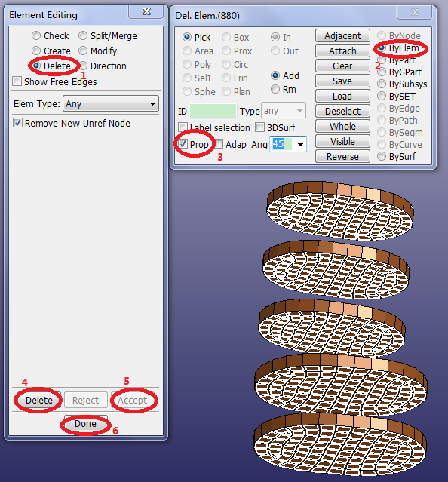Enable Show Free Edges checkbox
Viewport: 448px width, 482px height.
pyautogui.click(x=17, y=81)
